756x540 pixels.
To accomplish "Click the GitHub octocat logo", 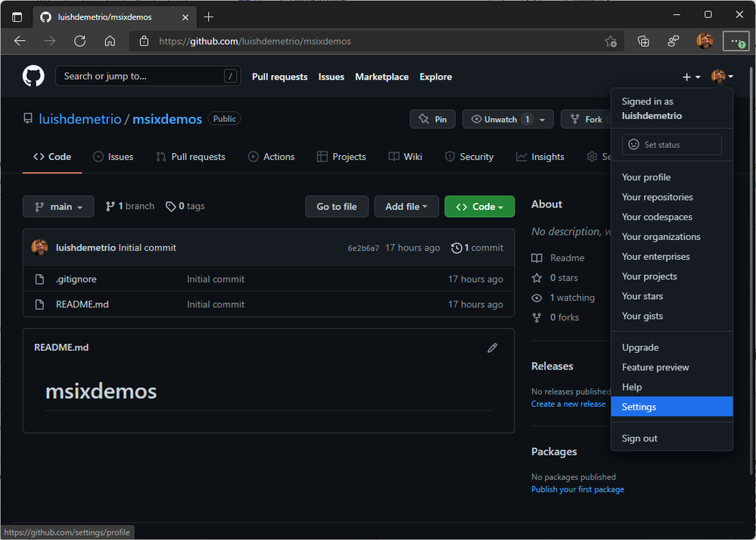I will [33, 76].
